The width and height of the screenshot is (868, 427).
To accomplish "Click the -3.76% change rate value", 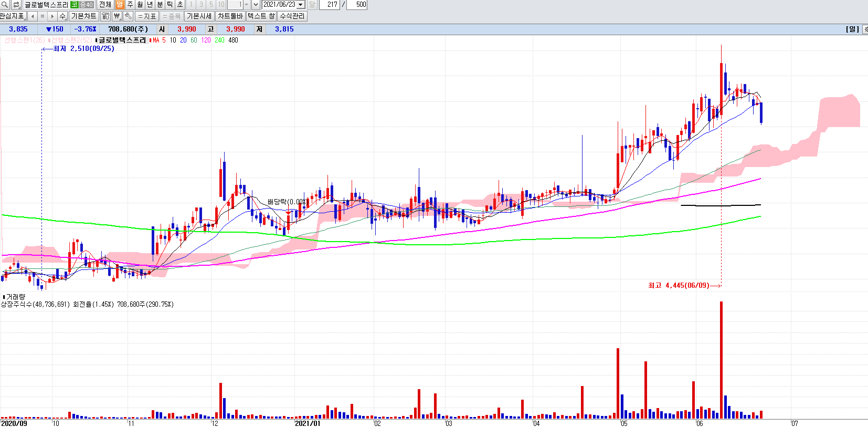I will click(x=85, y=29).
